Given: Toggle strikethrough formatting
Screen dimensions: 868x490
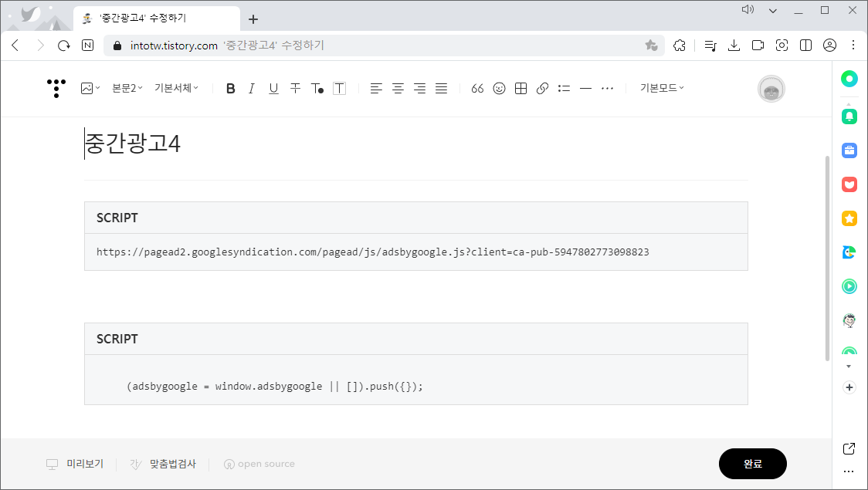Looking at the screenshot, I should (296, 89).
